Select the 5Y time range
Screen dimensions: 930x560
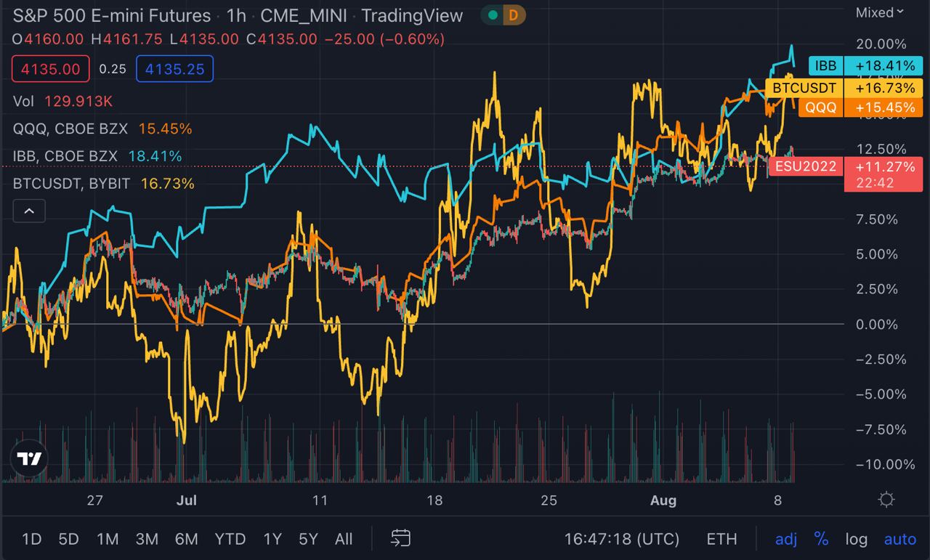[309, 539]
